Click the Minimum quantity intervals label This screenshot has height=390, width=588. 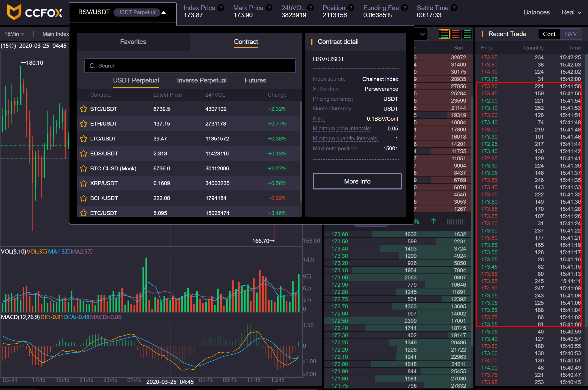tap(345, 139)
